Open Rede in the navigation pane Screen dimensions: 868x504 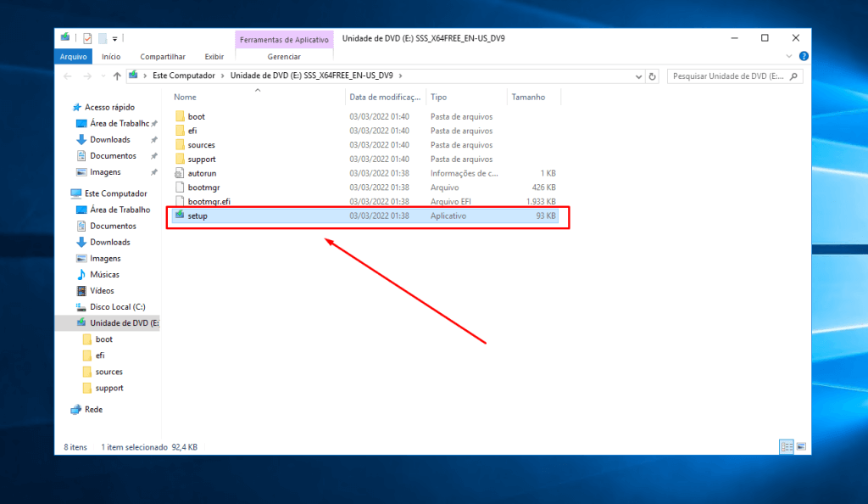(93, 409)
